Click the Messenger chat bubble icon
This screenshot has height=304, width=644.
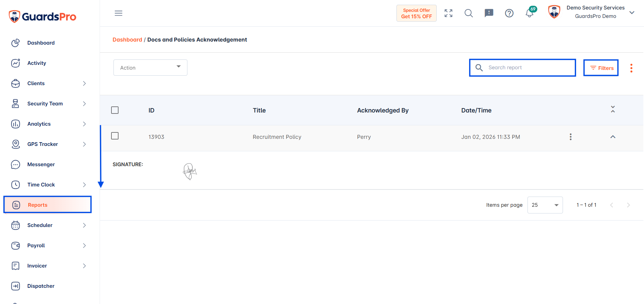(16, 164)
